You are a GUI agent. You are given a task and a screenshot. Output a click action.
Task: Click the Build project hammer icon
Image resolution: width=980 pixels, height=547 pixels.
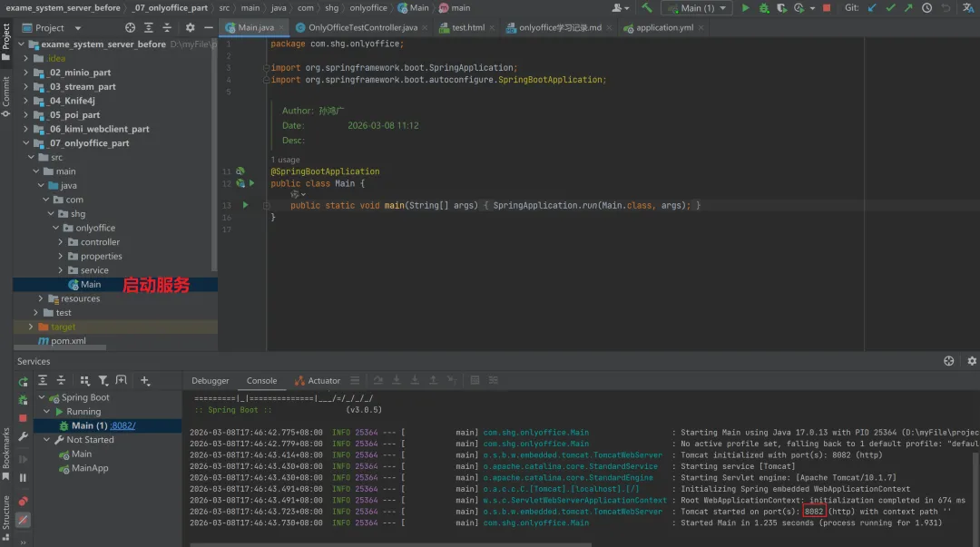click(x=647, y=8)
